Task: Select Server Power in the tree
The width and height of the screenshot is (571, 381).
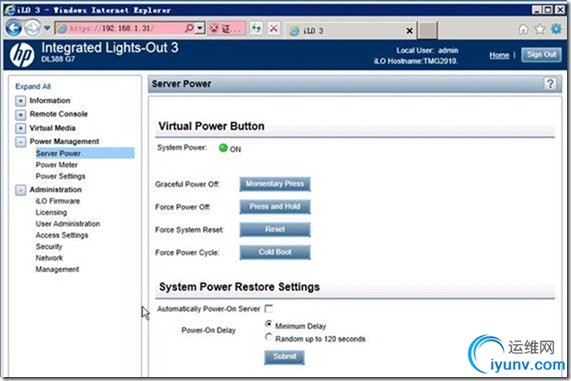Action: click(x=84, y=153)
